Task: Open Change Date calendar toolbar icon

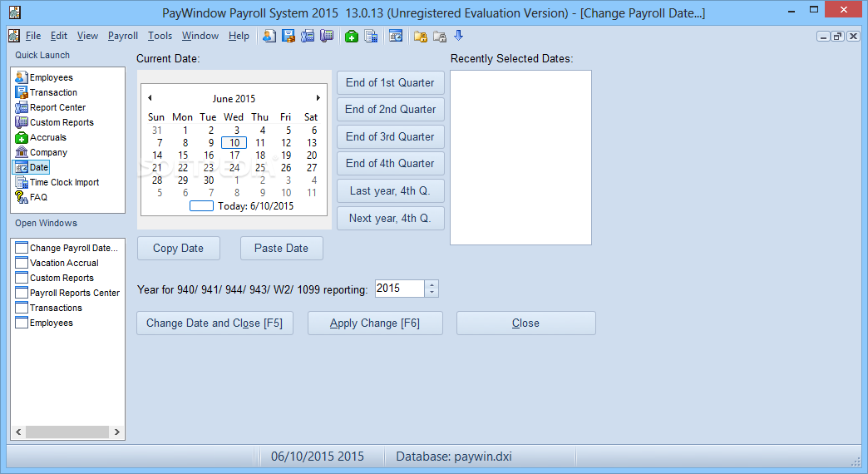Action: pyautogui.click(x=396, y=37)
